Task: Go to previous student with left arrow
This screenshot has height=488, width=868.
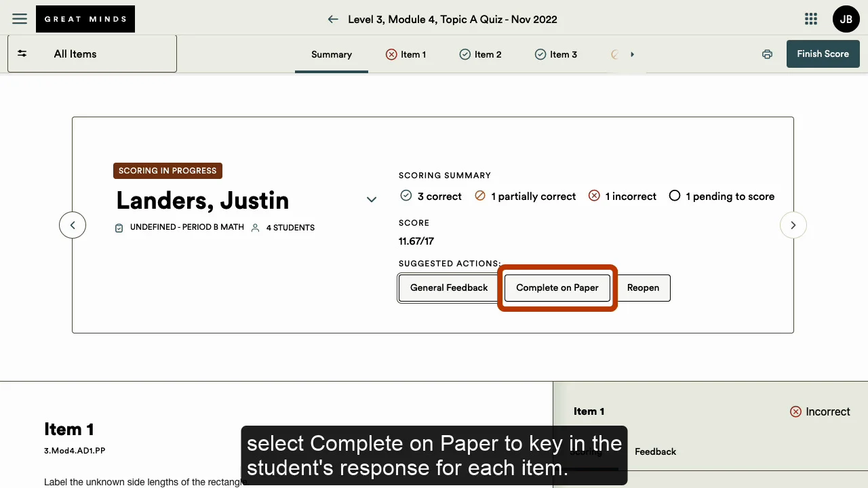Action: tap(73, 225)
